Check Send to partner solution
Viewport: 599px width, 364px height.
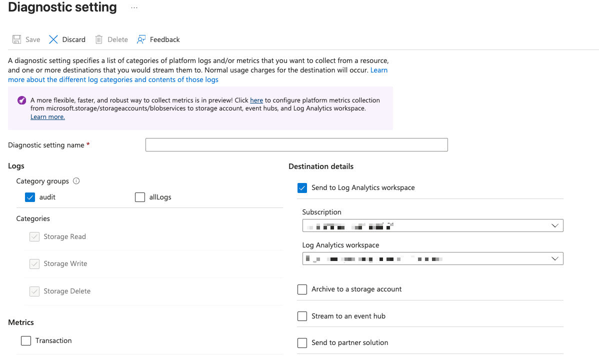302,343
